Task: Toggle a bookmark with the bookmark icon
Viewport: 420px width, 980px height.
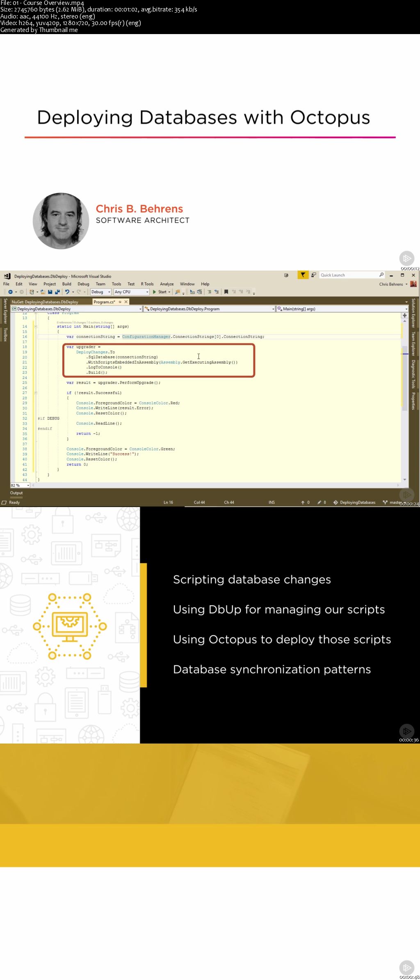Action: 226,292
